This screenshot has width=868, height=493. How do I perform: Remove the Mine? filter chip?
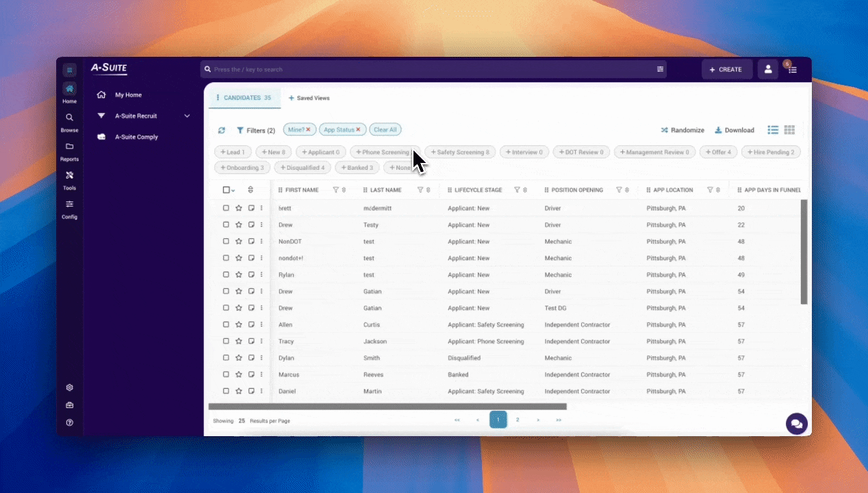point(308,129)
